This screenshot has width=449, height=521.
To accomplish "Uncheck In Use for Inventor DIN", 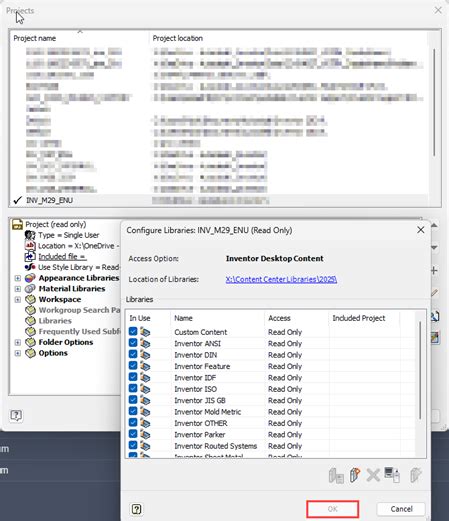I will (133, 354).
